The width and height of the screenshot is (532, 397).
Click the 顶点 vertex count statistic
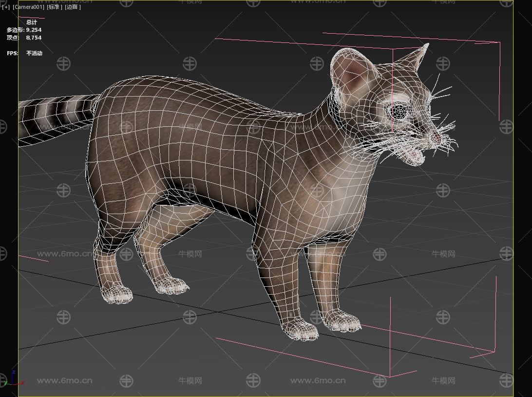(x=24, y=38)
